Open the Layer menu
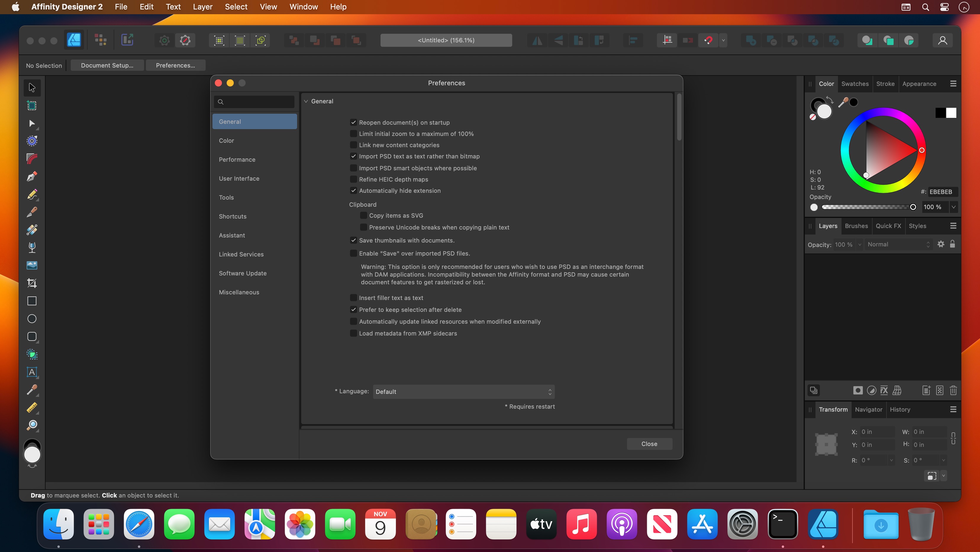This screenshot has width=980, height=552. 202,7
